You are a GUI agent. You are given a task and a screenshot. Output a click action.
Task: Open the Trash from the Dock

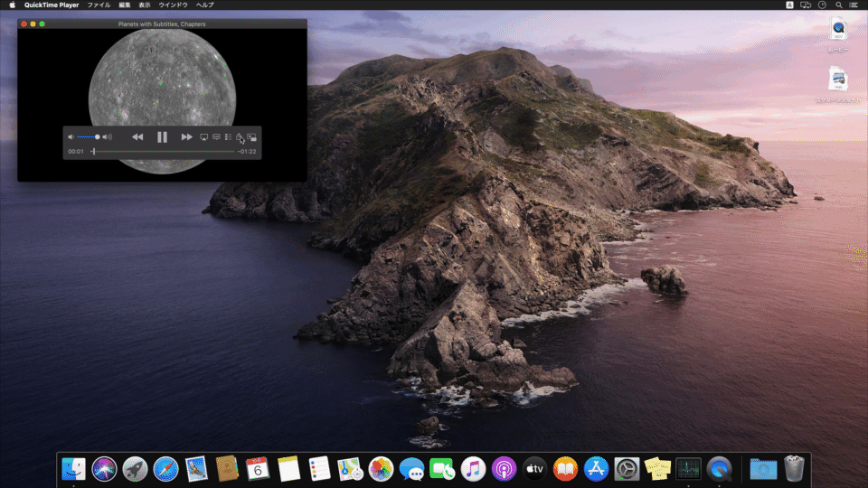click(x=794, y=469)
